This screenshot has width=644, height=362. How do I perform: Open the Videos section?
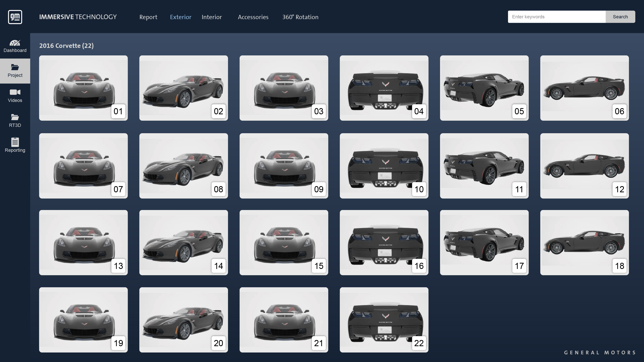(15, 95)
